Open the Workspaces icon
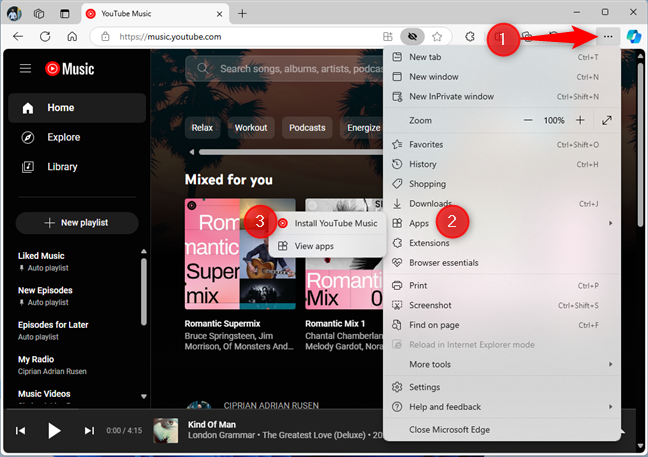648x457 pixels. tap(39, 14)
